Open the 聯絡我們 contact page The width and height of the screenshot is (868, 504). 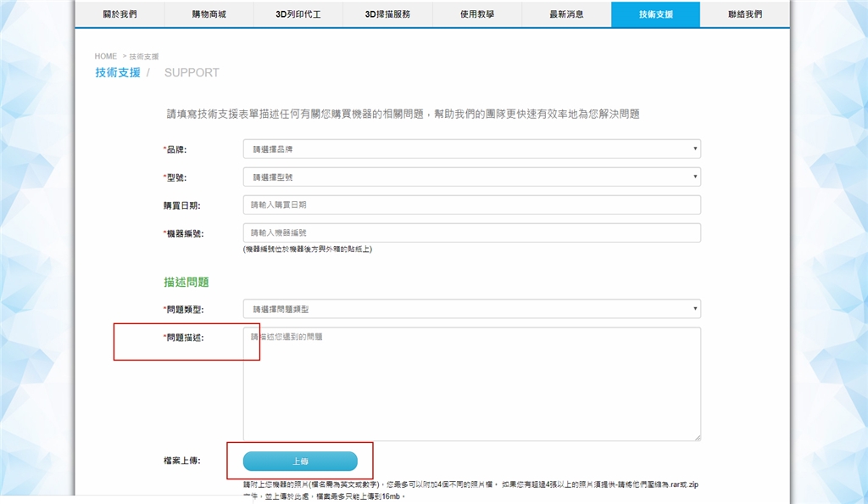click(x=744, y=14)
